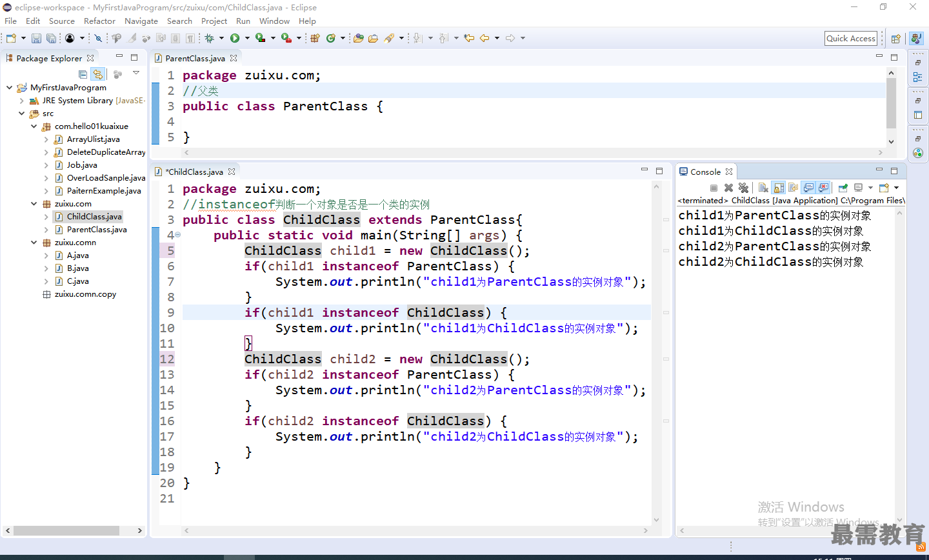Open the Debug configurations dropdown arrow

[221, 38]
